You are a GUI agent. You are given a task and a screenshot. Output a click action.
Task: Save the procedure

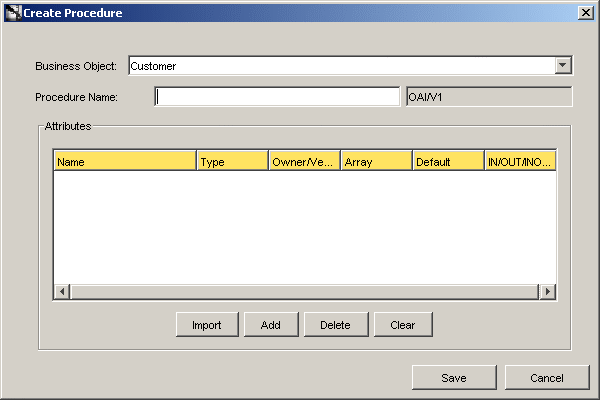point(454,377)
